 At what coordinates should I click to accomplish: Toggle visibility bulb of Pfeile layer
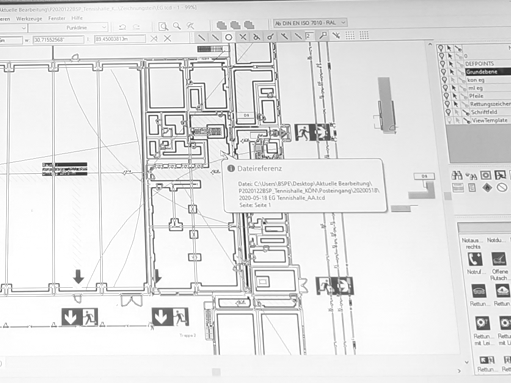click(446, 96)
